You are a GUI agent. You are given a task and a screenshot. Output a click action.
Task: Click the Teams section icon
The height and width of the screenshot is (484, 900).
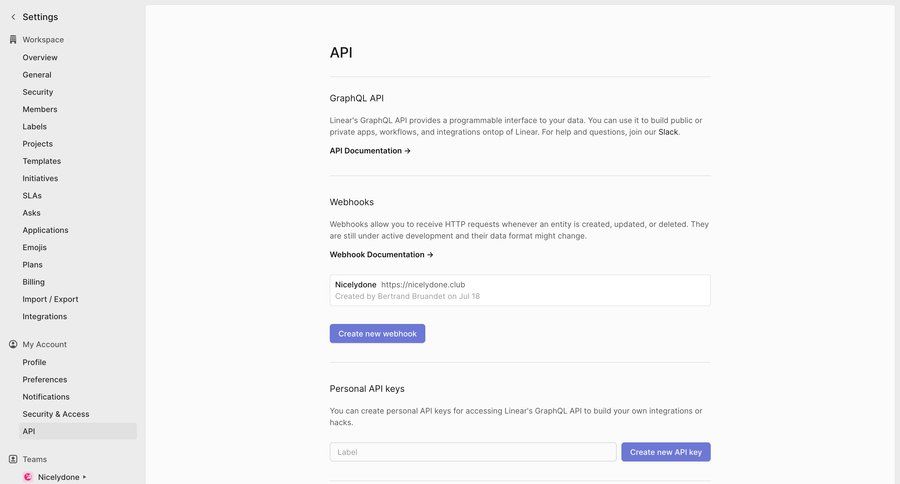pos(13,459)
